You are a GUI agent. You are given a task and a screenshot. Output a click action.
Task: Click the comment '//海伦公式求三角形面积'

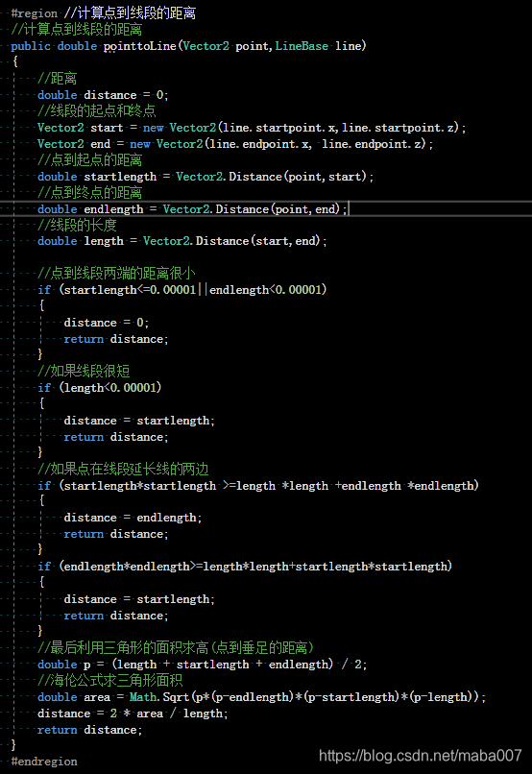click(110, 680)
